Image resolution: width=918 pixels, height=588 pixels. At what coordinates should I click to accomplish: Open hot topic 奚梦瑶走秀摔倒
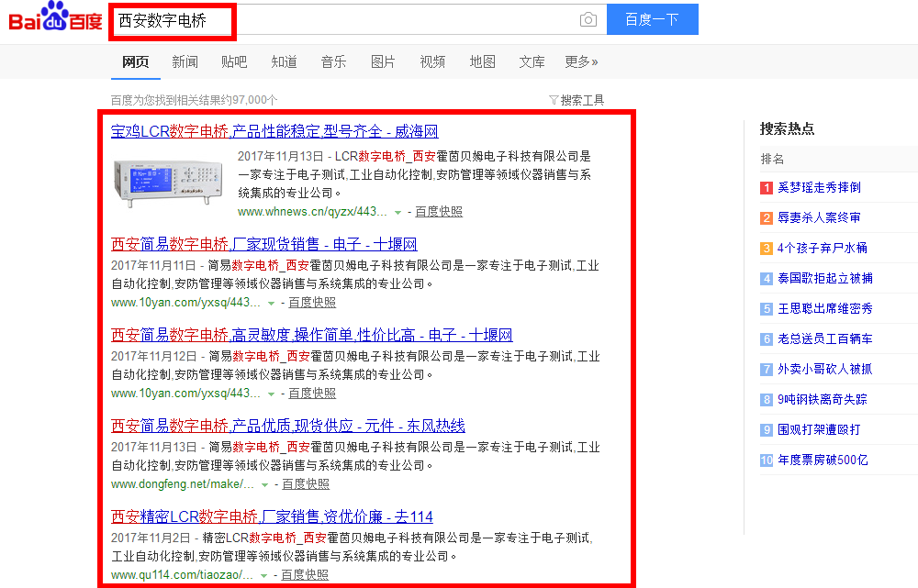click(x=819, y=187)
